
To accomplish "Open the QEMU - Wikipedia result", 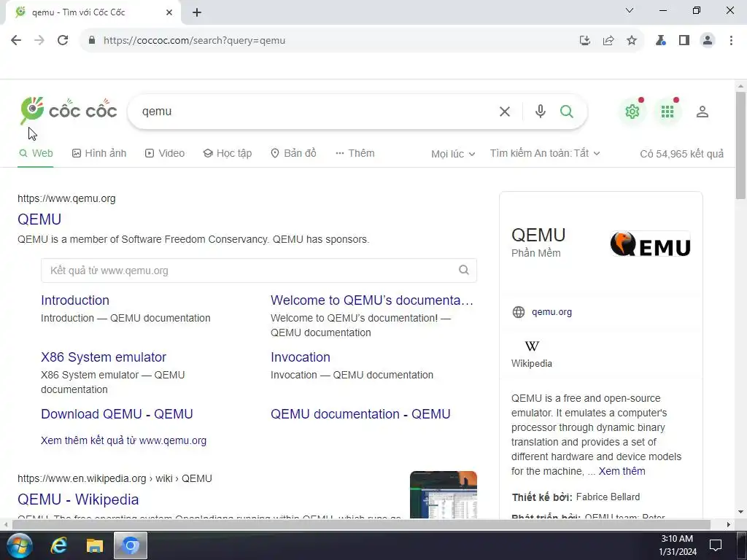I will [78, 499].
